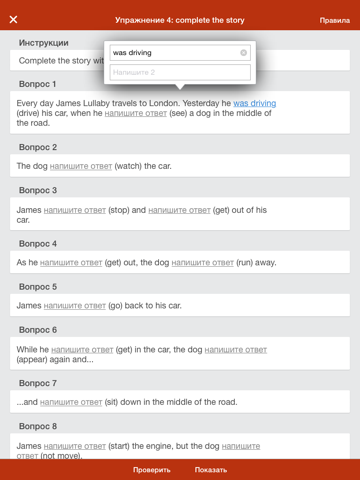
Task: Open the answer blank before (see)
Action: 136,113
